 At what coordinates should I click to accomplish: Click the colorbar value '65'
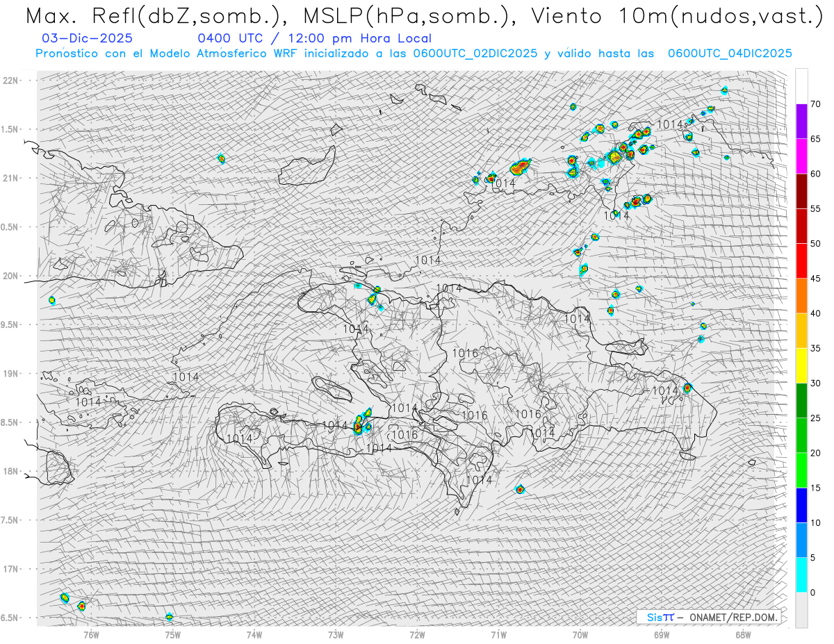[x=815, y=139]
